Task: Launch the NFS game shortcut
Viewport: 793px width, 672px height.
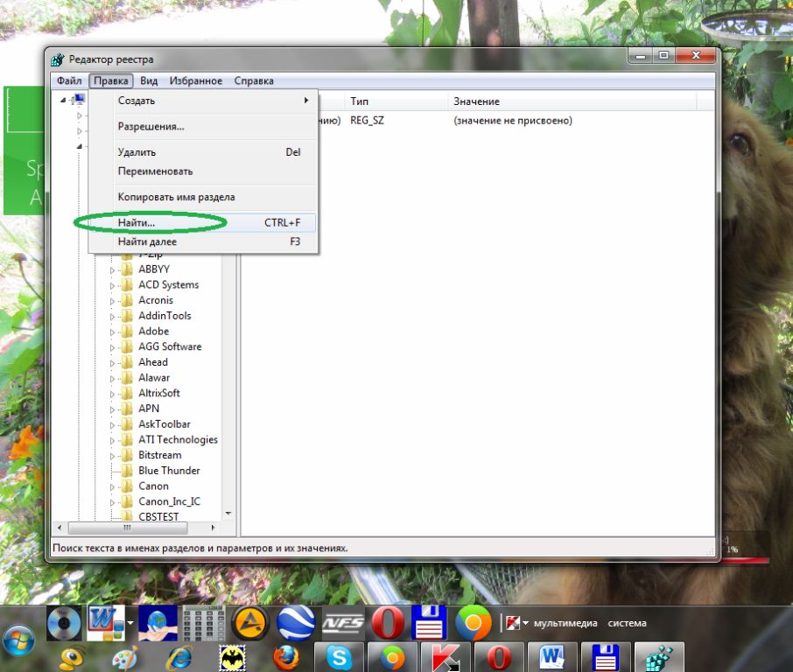Action: coord(343,623)
